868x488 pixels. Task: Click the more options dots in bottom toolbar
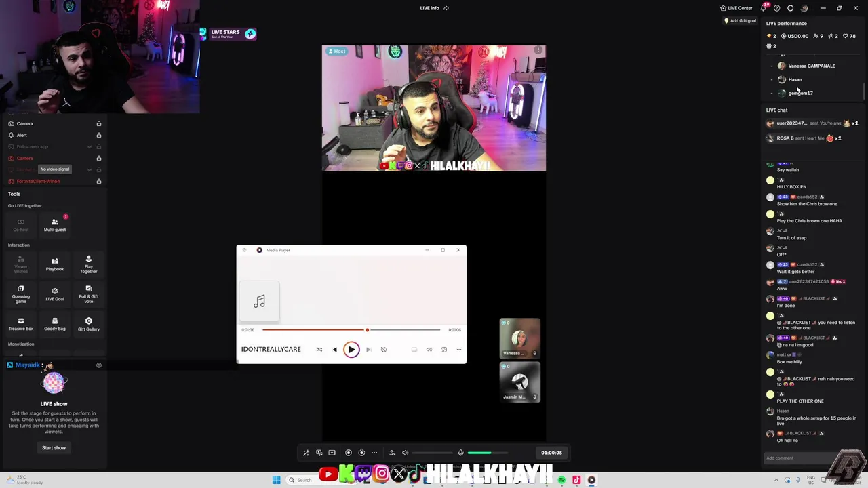click(x=374, y=453)
